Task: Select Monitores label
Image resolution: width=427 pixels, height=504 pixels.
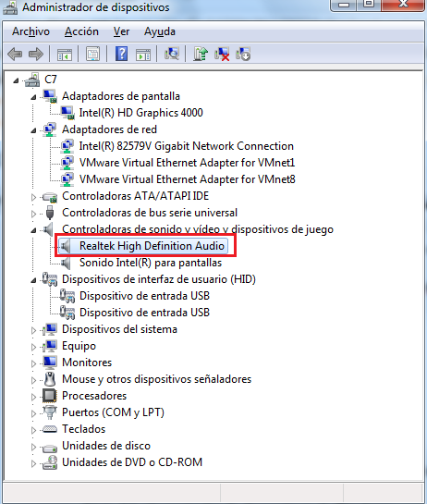Action: point(87,363)
